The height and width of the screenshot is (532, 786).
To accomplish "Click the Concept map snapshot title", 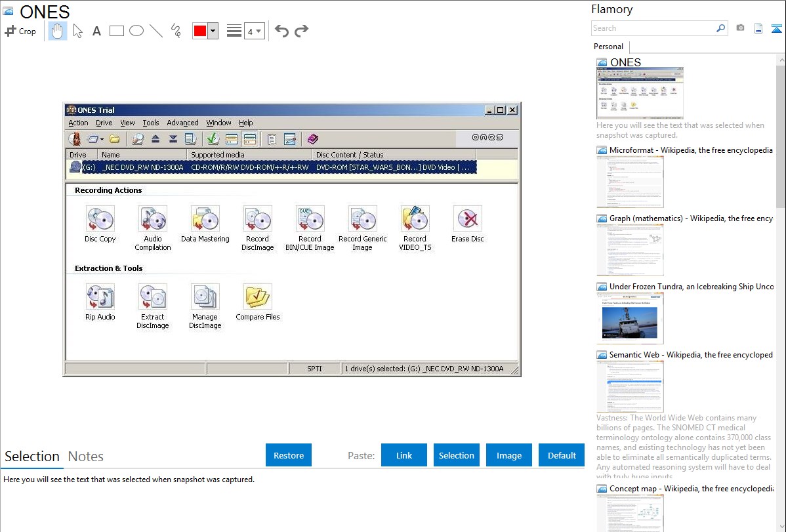I will (692, 488).
